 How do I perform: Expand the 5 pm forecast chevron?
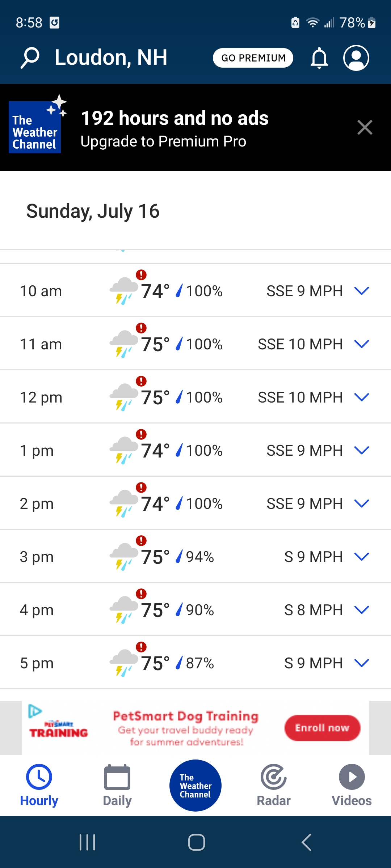coord(362,663)
